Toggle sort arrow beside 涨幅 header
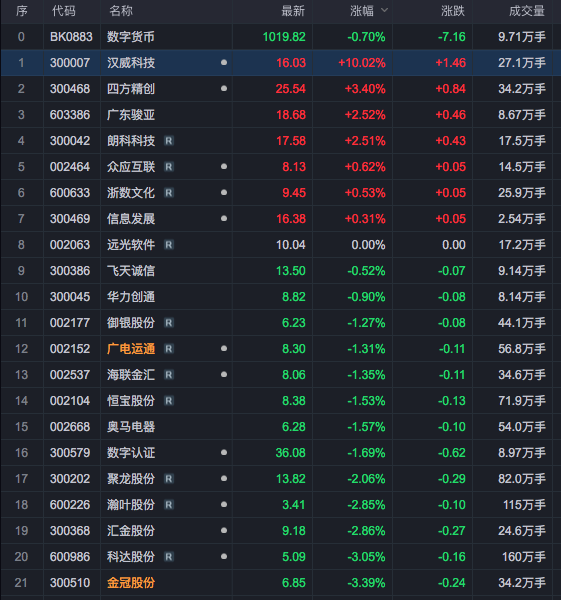 tap(385, 10)
